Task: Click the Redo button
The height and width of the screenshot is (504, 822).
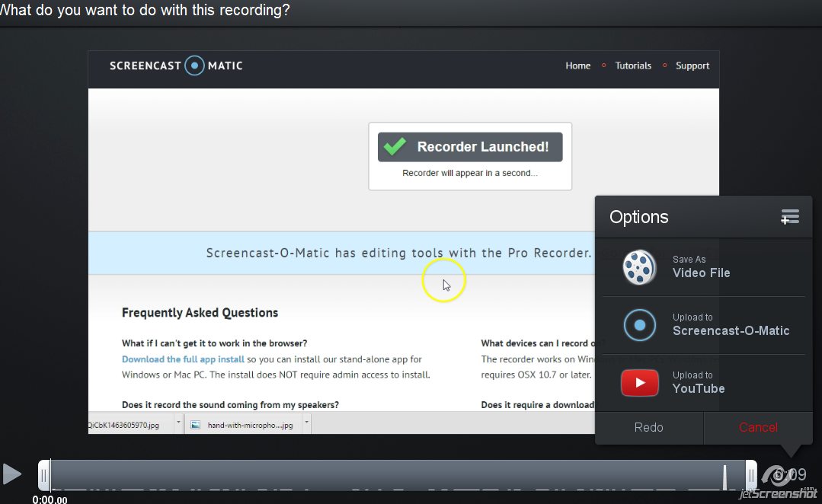Action: click(648, 428)
